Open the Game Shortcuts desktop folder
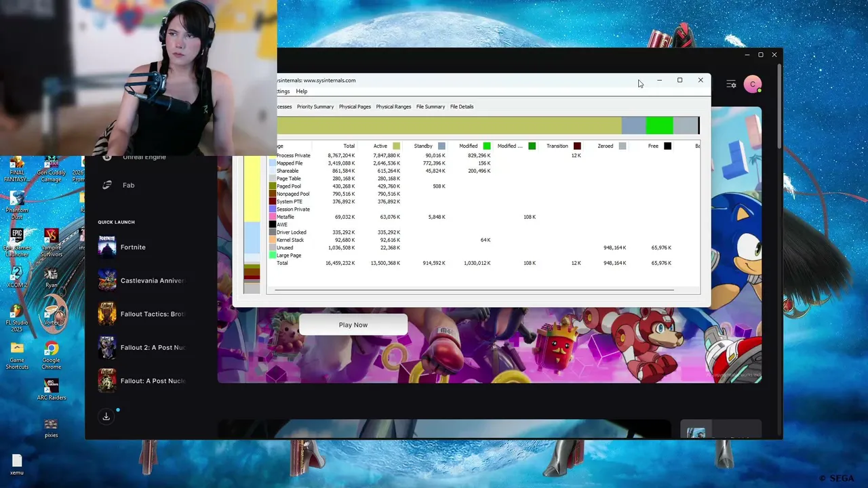Image resolution: width=868 pixels, height=488 pixels. 17,356
